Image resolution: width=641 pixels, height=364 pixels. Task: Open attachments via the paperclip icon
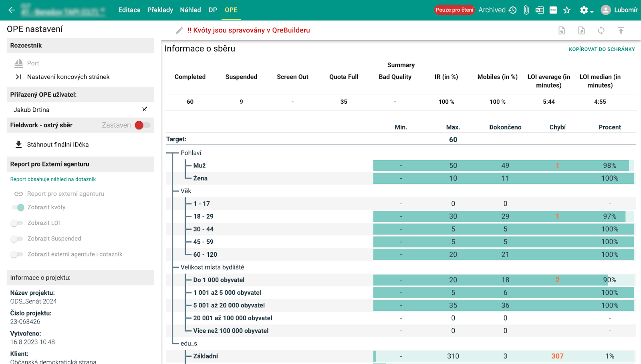click(x=526, y=10)
